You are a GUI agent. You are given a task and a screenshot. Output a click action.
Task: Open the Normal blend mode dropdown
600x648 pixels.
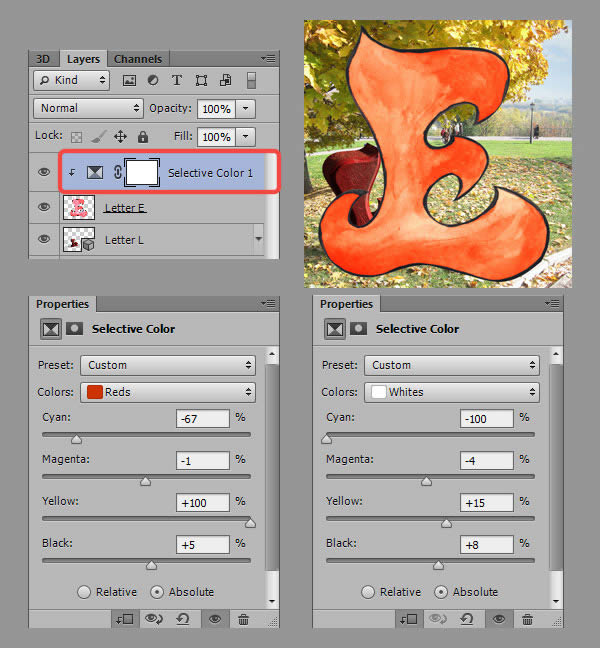(88, 108)
